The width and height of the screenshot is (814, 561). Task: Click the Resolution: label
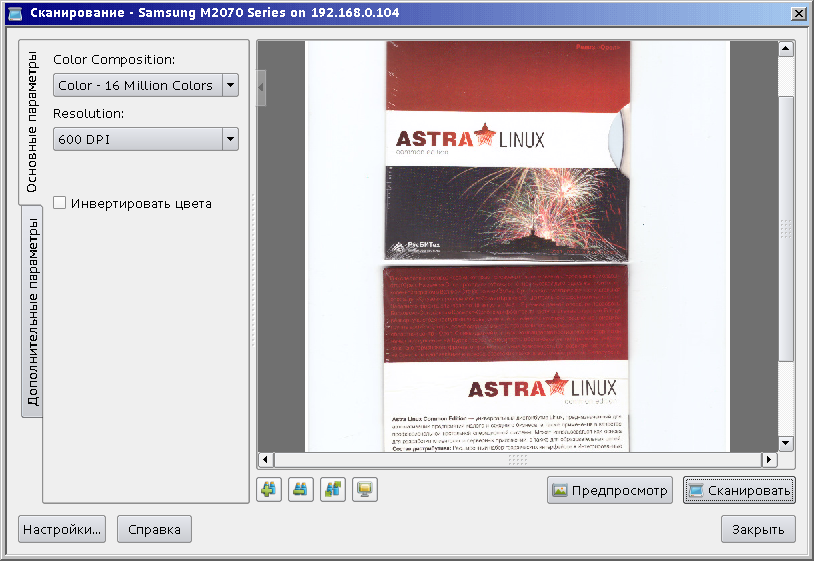(89, 114)
